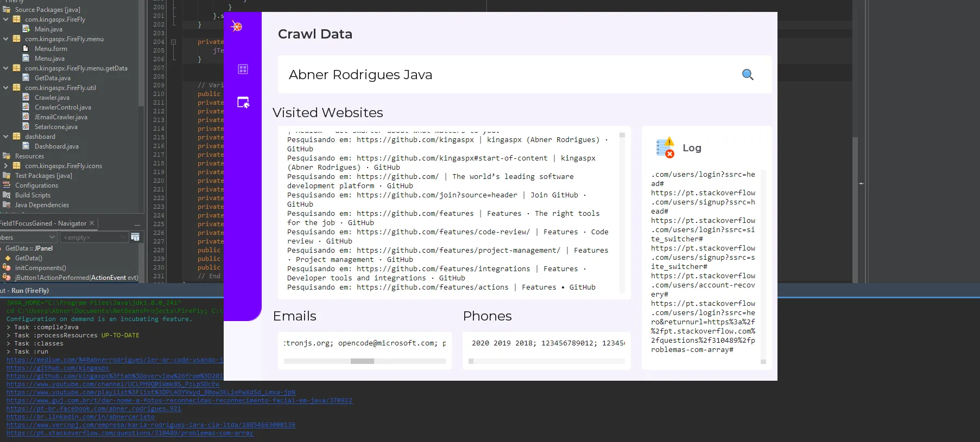The image size is (980, 442).
Task: Open the pt.stackoverflow.com questions link in the output
Action: click(130, 433)
